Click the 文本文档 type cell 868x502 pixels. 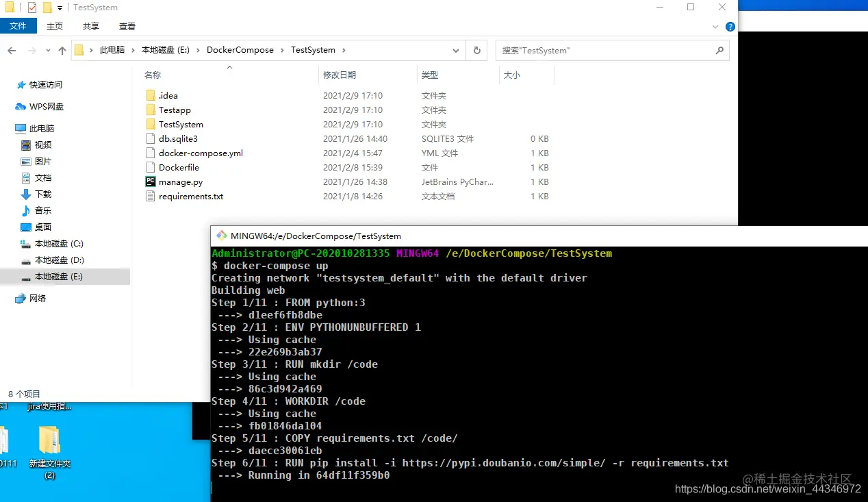coord(438,196)
